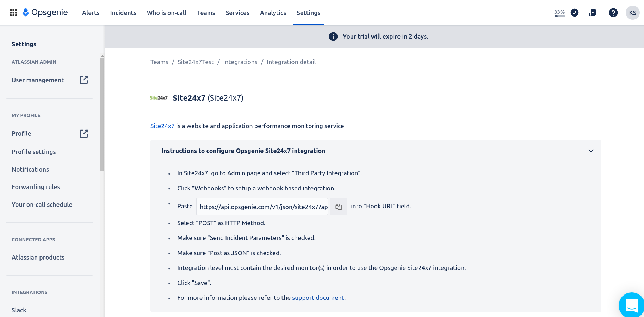Viewport: 644px width, 317px height.
Task: Open the Site24x7 link
Action: [x=162, y=126]
